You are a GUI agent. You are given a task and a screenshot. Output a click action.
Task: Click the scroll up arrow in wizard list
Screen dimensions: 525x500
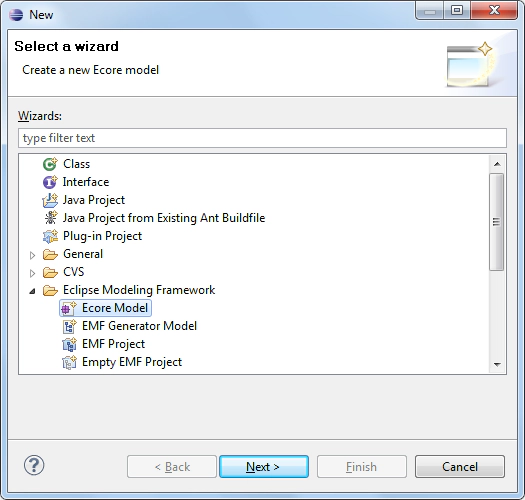[x=497, y=164]
